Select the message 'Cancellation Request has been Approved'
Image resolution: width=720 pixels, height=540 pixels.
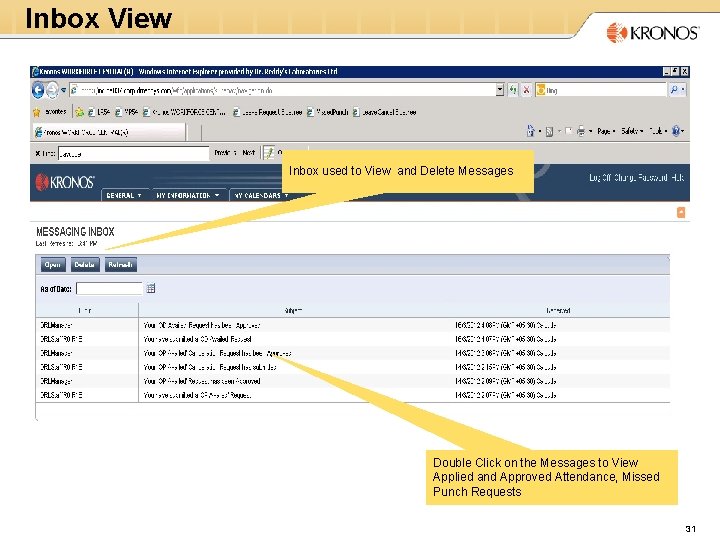tap(353, 353)
